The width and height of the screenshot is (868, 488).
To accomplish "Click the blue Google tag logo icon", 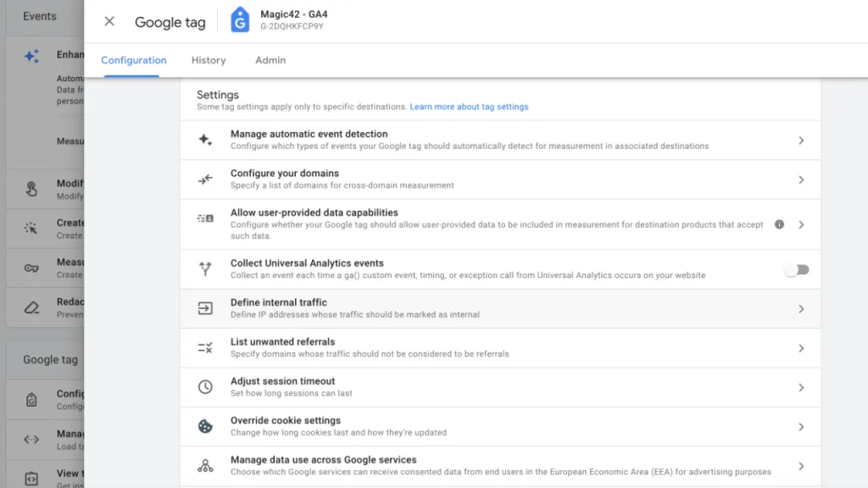I will pyautogui.click(x=240, y=20).
